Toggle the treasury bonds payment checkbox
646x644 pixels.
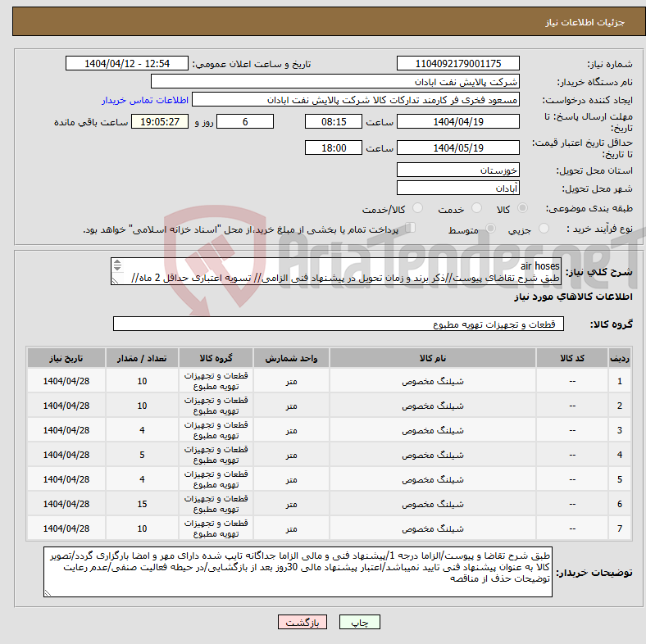click(411, 228)
